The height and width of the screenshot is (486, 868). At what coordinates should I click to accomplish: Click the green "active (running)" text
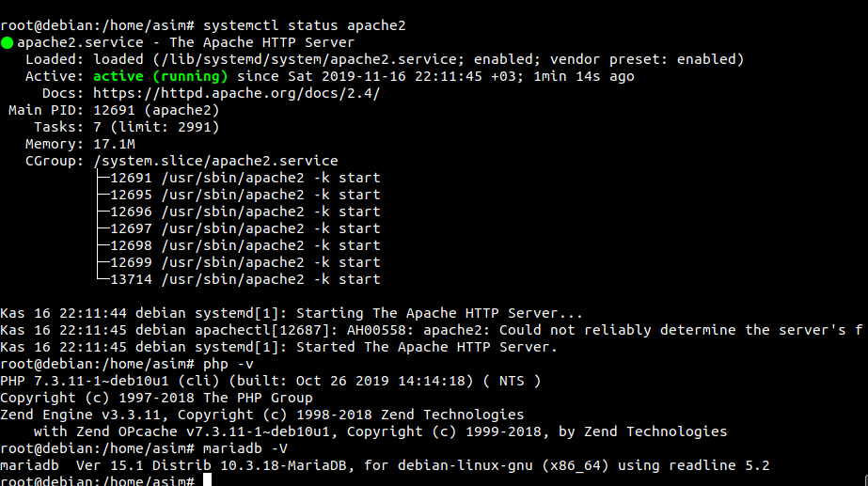coord(161,76)
